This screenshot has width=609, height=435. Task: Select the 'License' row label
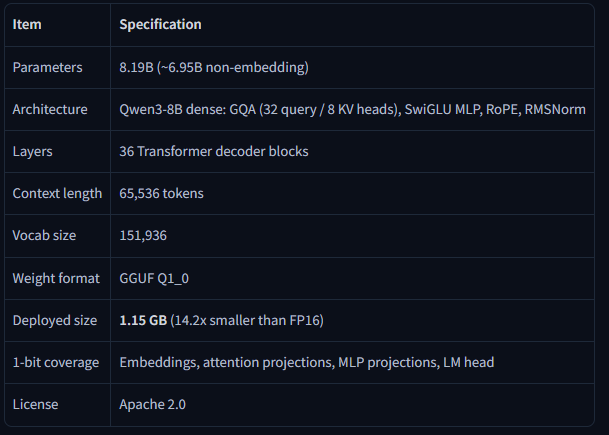point(35,405)
